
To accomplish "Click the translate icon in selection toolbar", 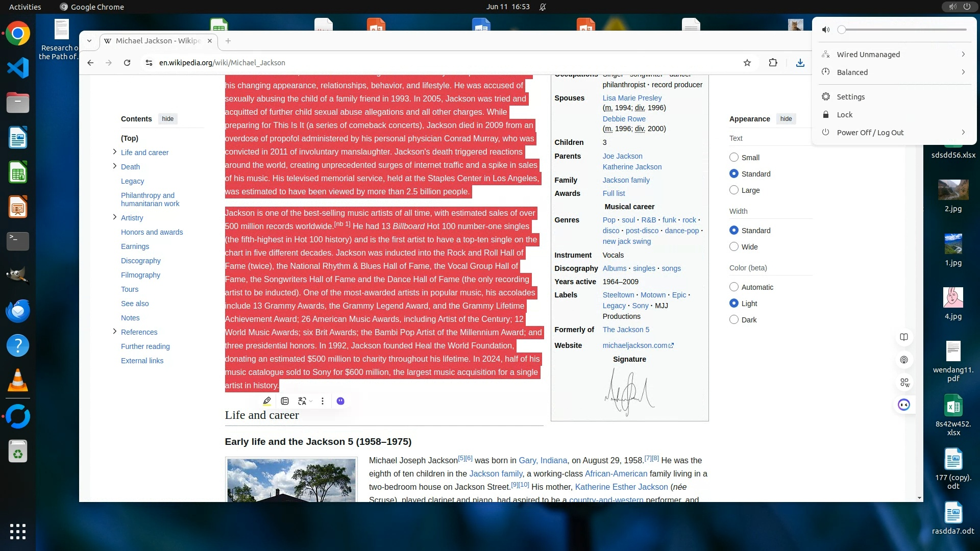I will [302, 401].
